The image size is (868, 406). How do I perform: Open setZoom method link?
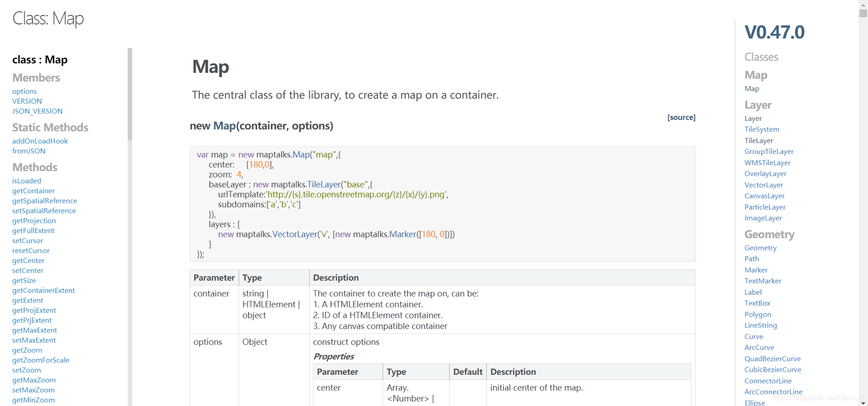(26, 370)
